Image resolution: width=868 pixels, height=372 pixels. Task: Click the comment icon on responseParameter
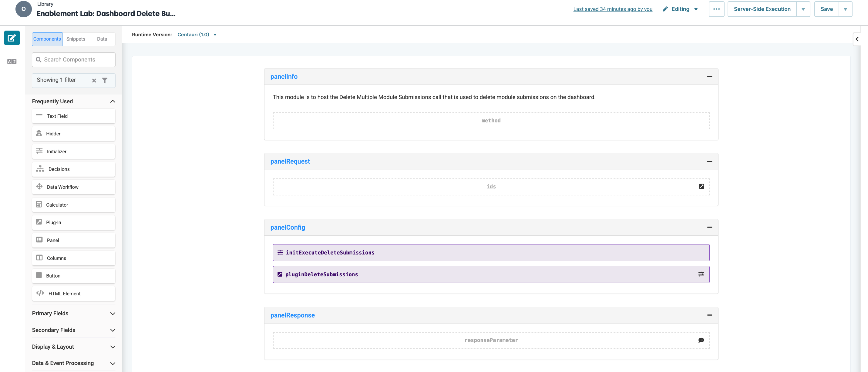pos(701,340)
